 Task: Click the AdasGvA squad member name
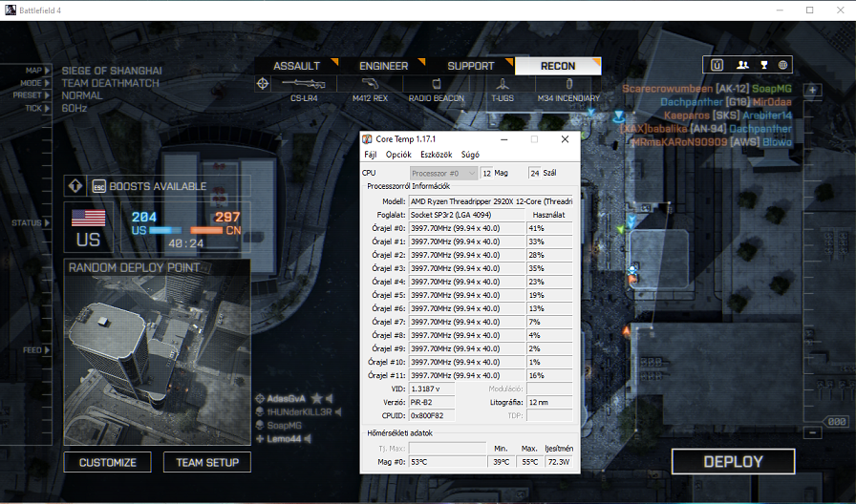286,399
